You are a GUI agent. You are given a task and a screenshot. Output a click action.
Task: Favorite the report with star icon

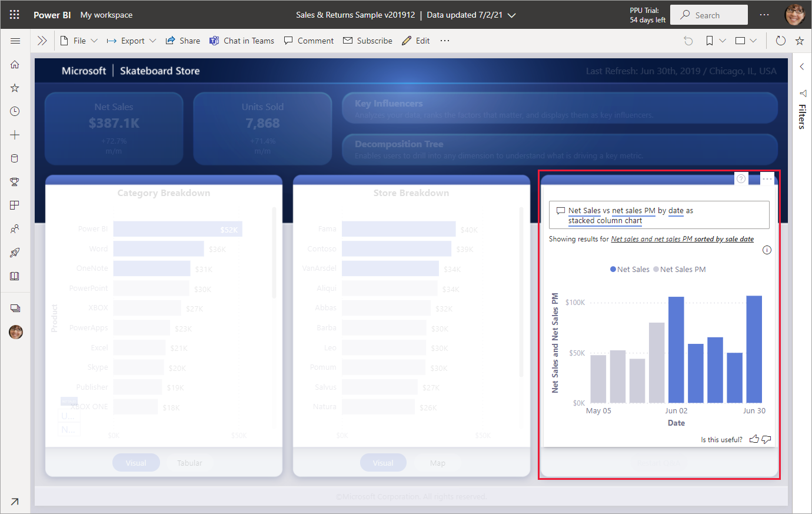800,41
